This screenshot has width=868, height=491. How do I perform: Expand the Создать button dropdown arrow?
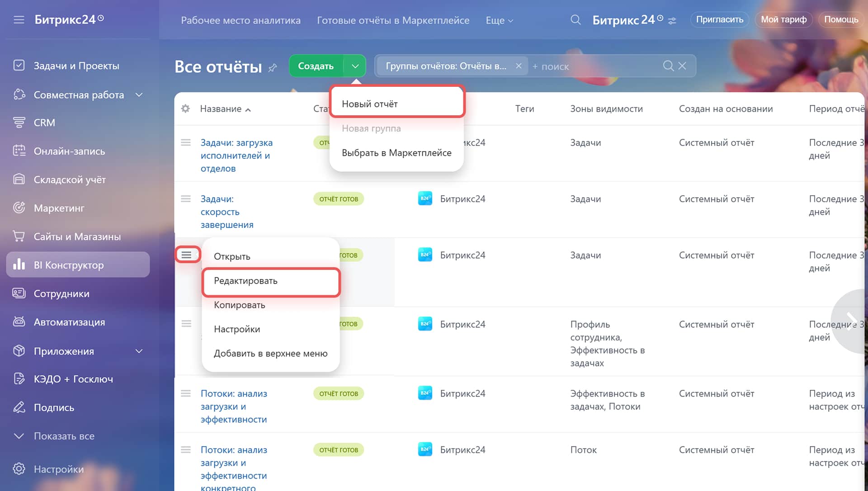[x=355, y=66]
